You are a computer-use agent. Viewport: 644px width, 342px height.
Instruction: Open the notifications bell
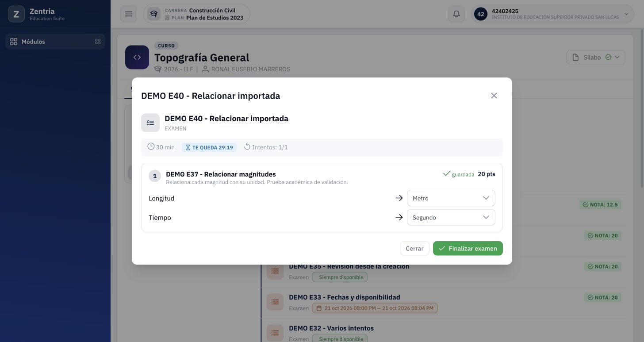pyautogui.click(x=456, y=14)
